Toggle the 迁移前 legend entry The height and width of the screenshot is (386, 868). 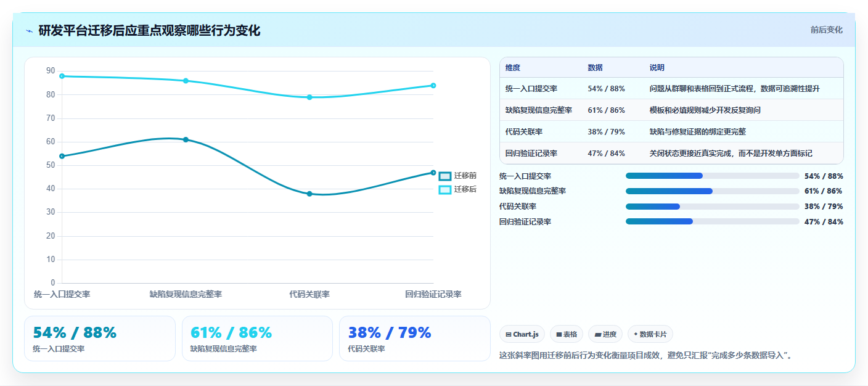pyautogui.click(x=457, y=176)
